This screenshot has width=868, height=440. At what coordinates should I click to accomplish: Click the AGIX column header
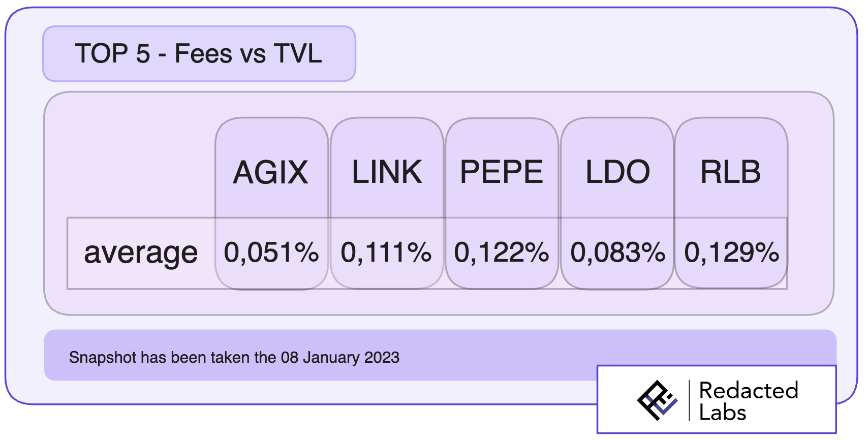[271, 172]
